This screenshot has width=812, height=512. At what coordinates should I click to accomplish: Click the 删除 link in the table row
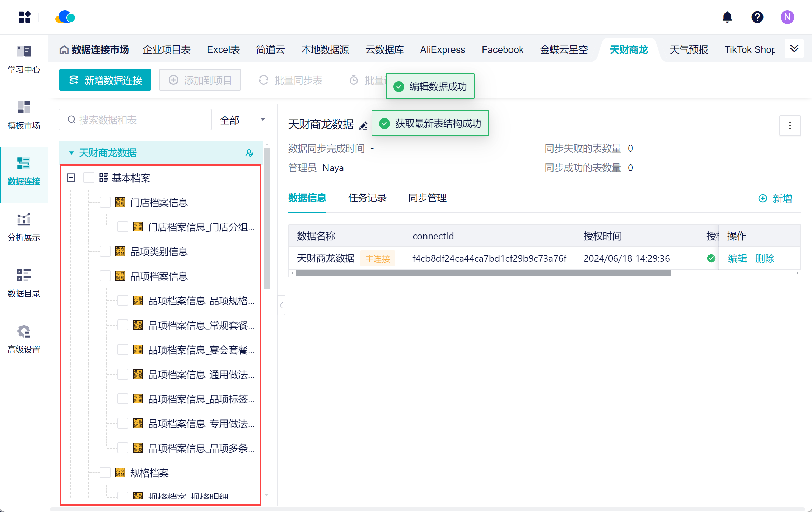(765, 259)
